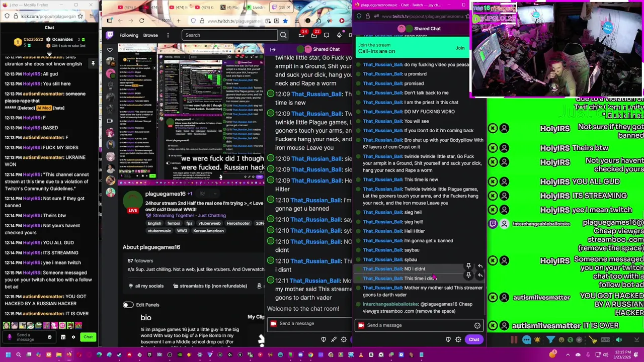The image size is (644, 362).
Task: Open Twitch search magnifier button
Action: pyautogui.click(x=283, y=35)
